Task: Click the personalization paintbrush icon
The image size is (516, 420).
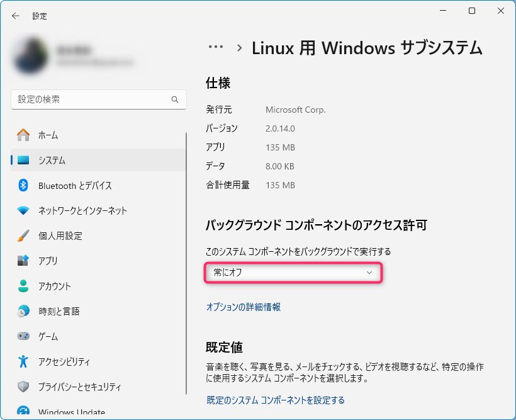Action: pos(23,236)
